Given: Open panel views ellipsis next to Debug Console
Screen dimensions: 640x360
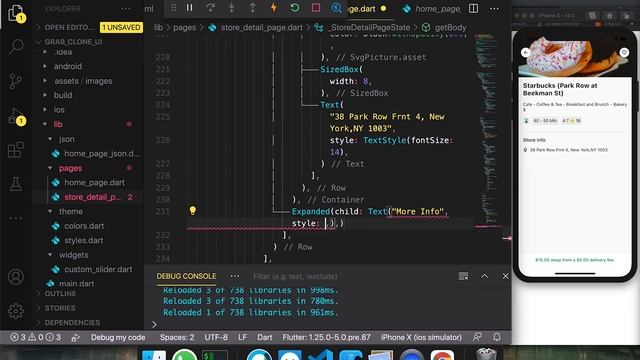Looking at the screenshot, I should coord(235,276).
